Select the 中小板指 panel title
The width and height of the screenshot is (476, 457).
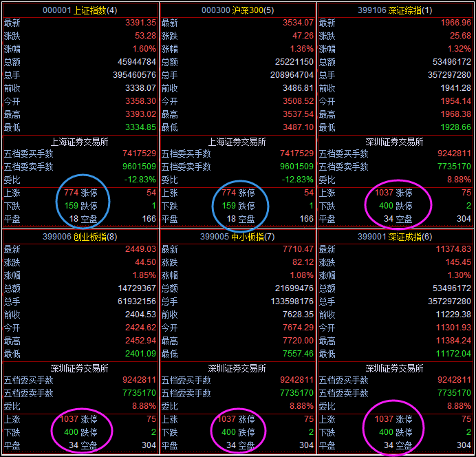[x=237, y=237]
